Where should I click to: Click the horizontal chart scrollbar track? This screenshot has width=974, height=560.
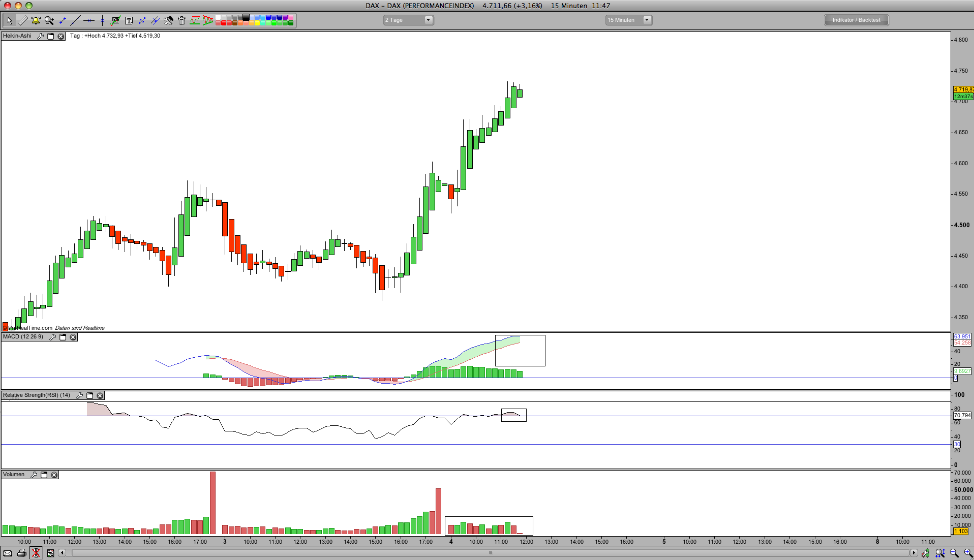pos(491,553)
